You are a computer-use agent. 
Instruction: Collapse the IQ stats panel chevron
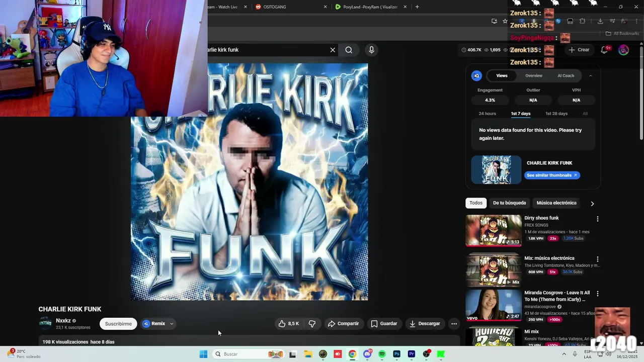click(590, 75)
